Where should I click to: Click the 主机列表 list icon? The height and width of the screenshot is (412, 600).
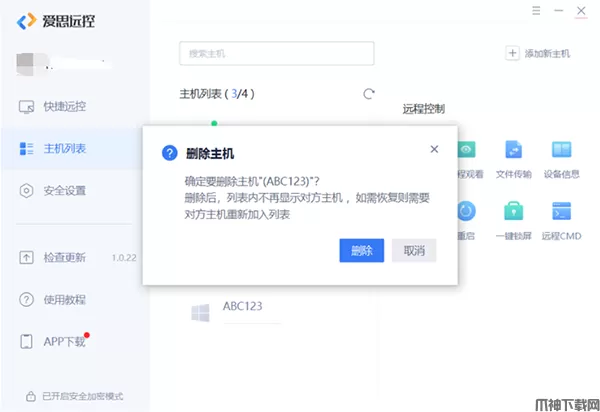(26, 148)
